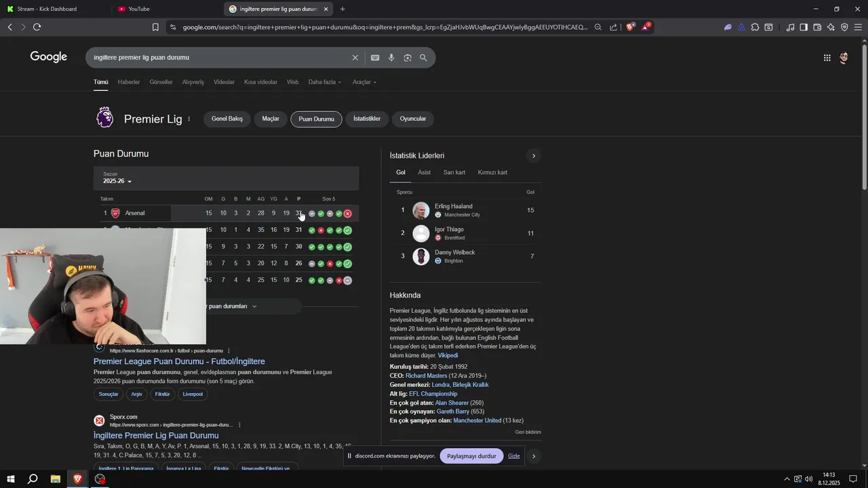Open the Extensions puzzle icon
868x488 pixels.
tap(755, 27)
